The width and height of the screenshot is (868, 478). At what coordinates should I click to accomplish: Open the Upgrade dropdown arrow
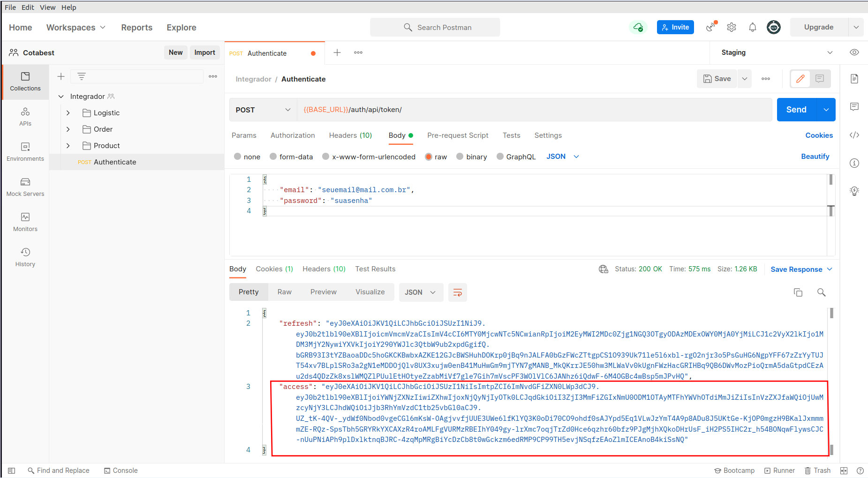click(856, 27)
